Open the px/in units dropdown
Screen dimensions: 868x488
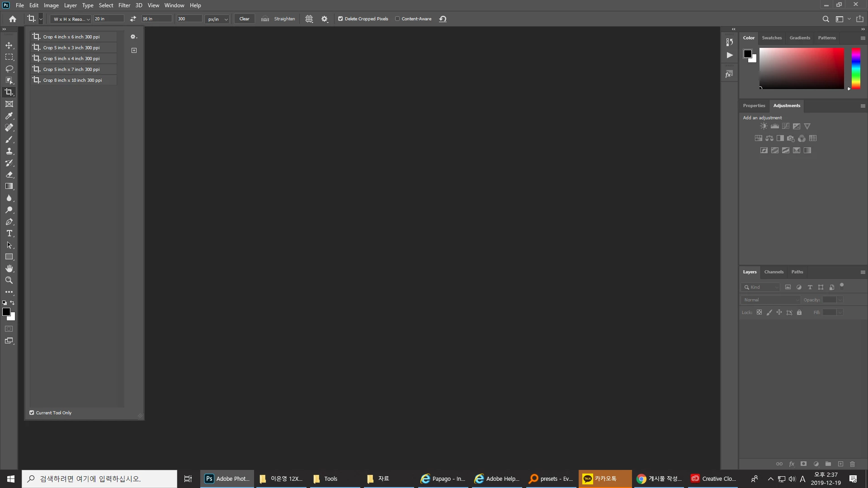pos(217,19)
